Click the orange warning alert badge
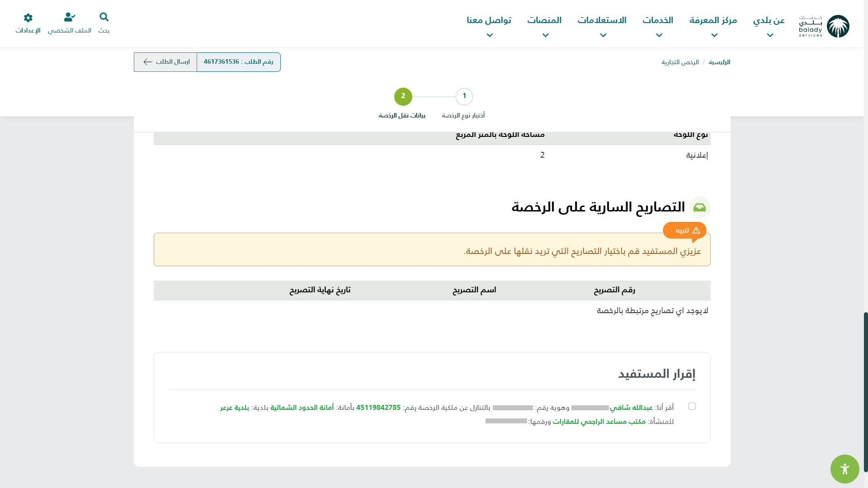This screenshot has width=868, height=488. (x=684, y=230)
